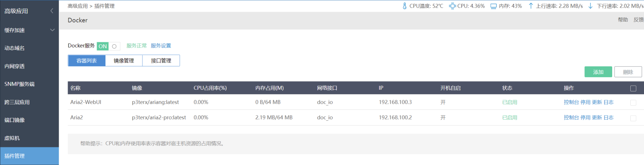Toggle the Docker service ON switch
The image size is (644, 165).
[108, 46]
